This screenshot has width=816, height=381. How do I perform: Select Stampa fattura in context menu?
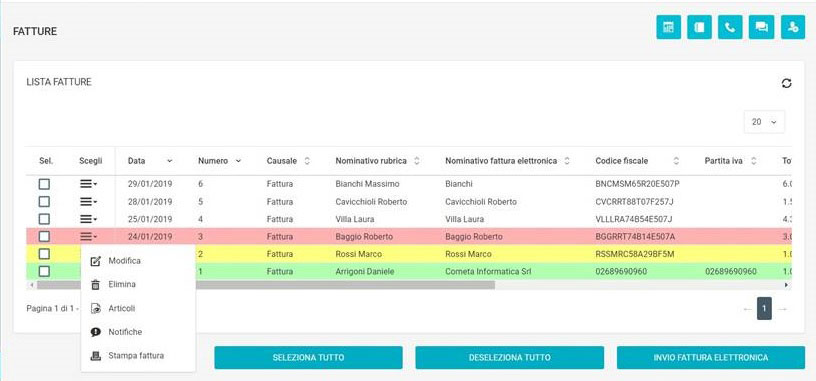pos(138,356)
